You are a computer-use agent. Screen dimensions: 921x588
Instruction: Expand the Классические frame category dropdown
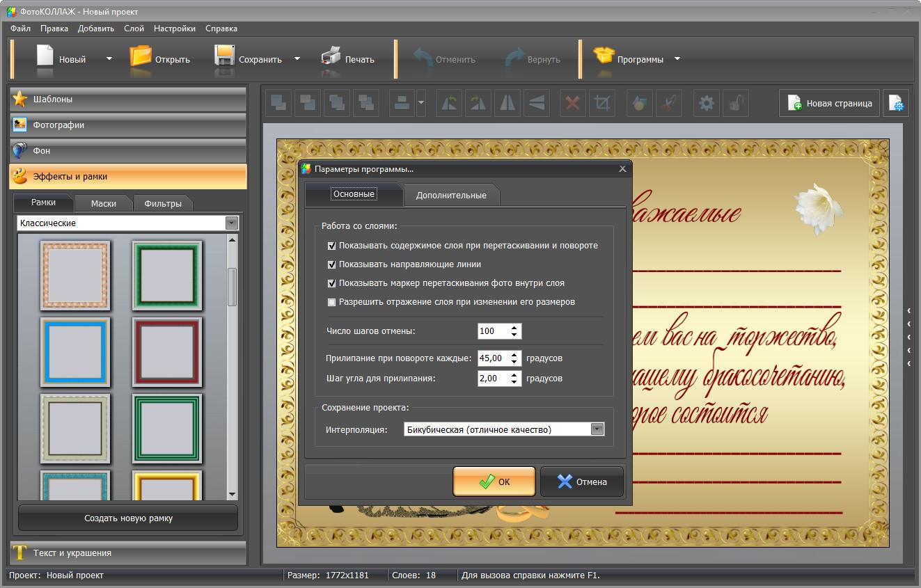point(231,223)
